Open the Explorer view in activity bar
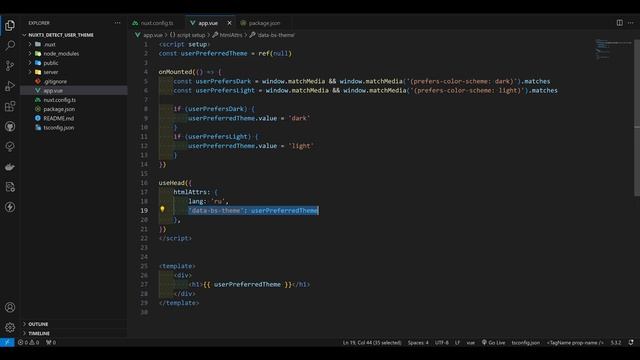 [x=10, y=25]
